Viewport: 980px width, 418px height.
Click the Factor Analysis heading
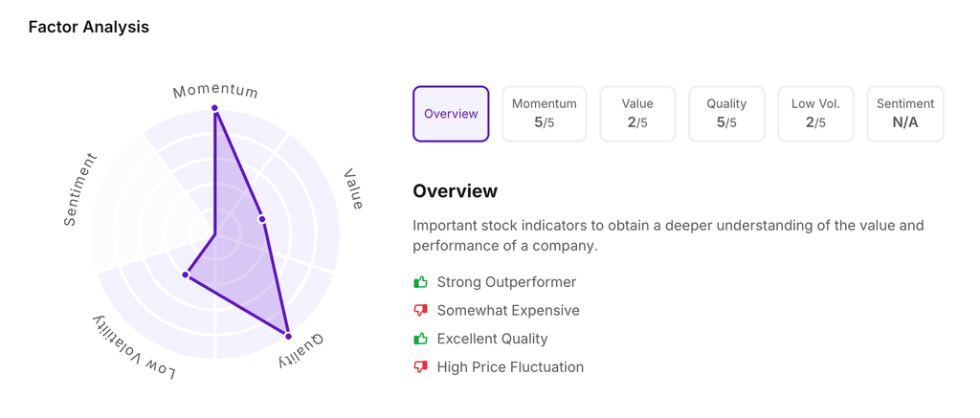coord(89,27)
